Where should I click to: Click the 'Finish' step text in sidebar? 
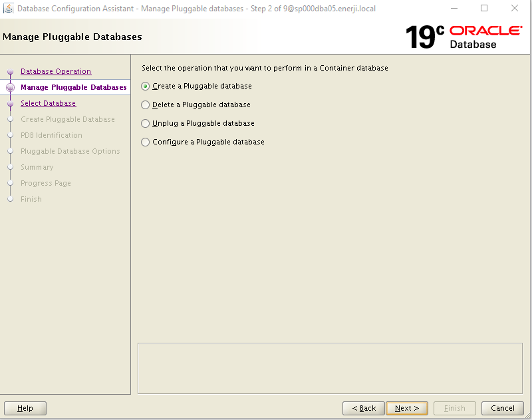(31, 199)
